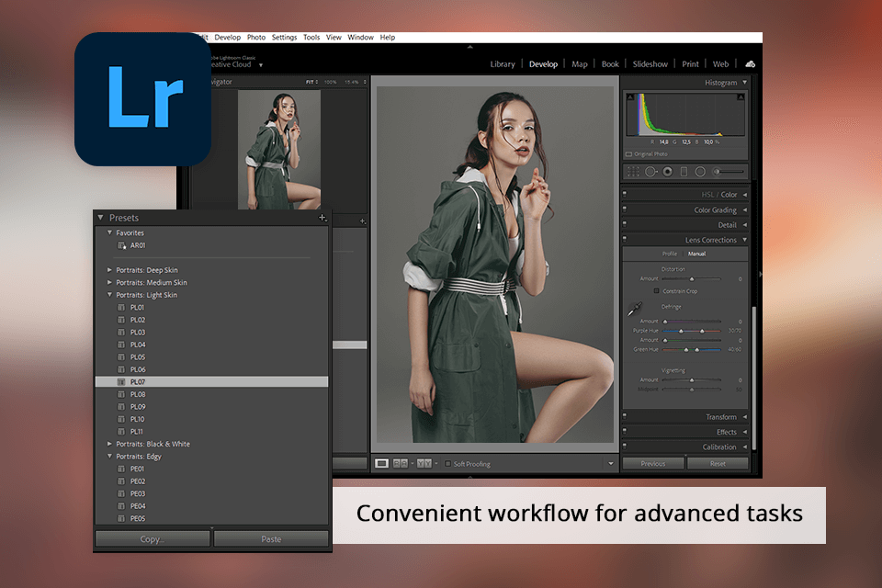Screen dimensions: 882x588
Task: Toggle the Color Grading panel on/off switch
Action: pyautogui.click(x=625, y=209)
